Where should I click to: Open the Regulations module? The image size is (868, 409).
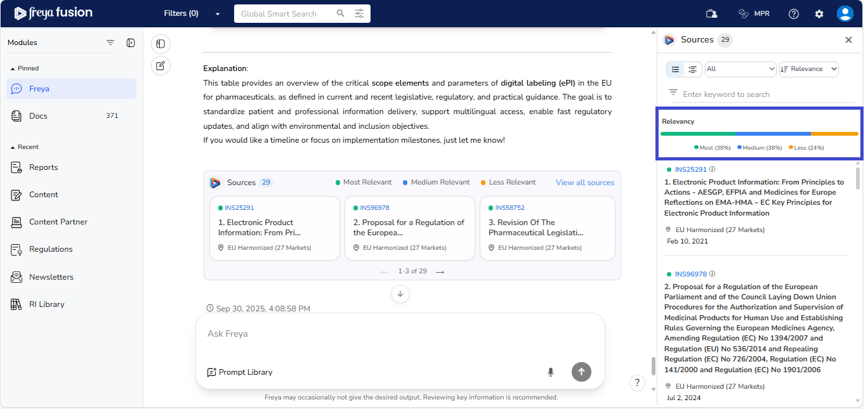[x=51, y=249]
